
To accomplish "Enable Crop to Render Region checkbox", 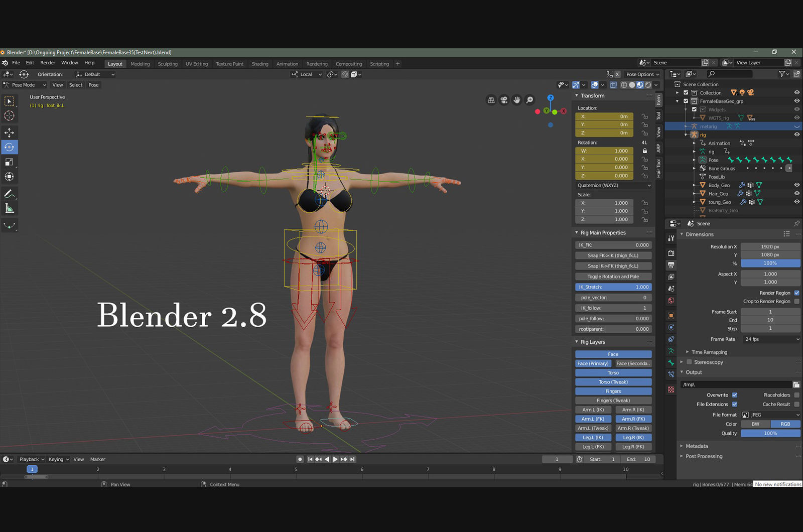I will coord(796,302).
